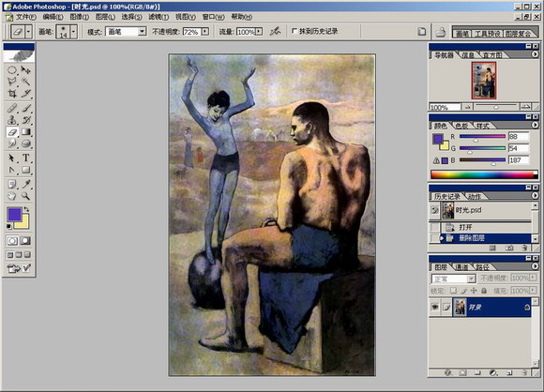This screenshot has height=392, width=544.
Task: Open the 模式 dropdown in options bar
Action: (142, 32)
